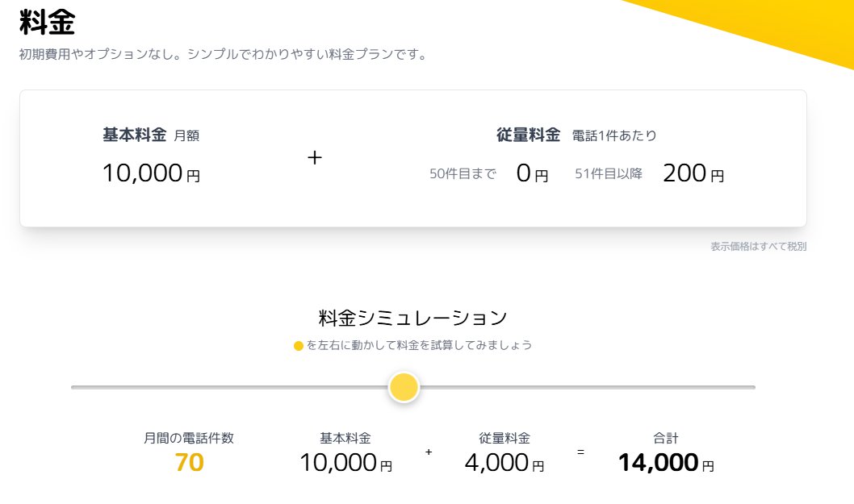This screenshot has width=854, height=504.
Task: Click the 50件目まで 0円 price
Action: click(x=488, y=173)
